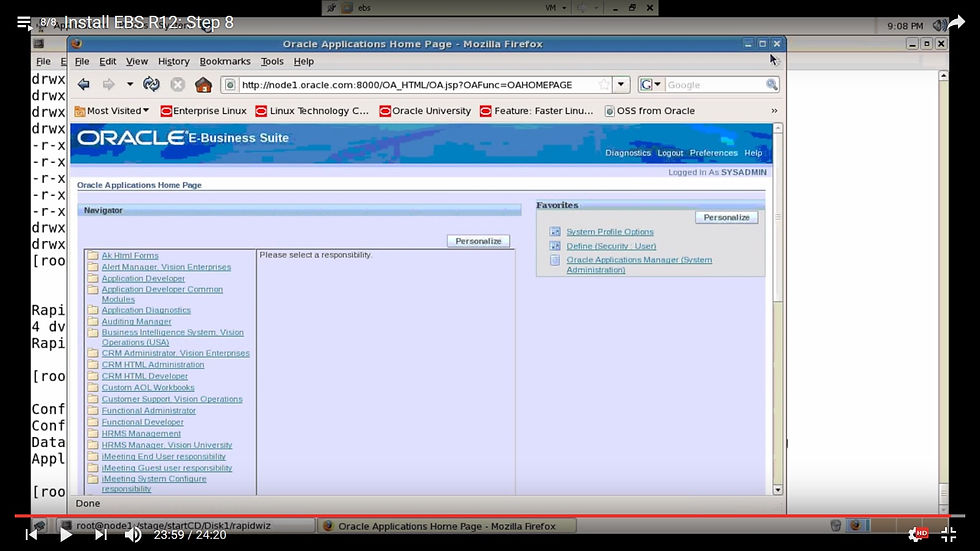Click Firefox back arrow button
Screen dimensions: 980x551
tap(84, 84)
